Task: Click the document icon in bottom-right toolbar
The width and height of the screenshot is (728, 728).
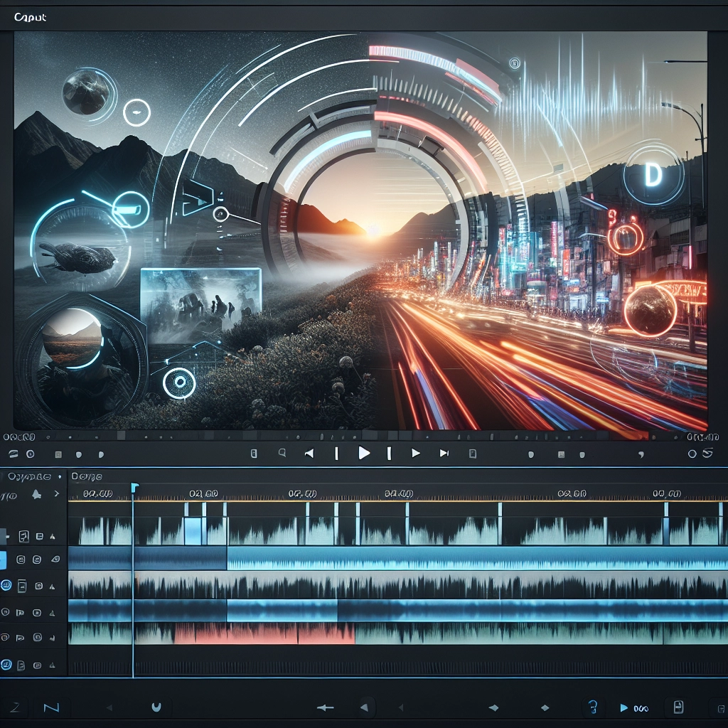Action: [x=678, y=707]
